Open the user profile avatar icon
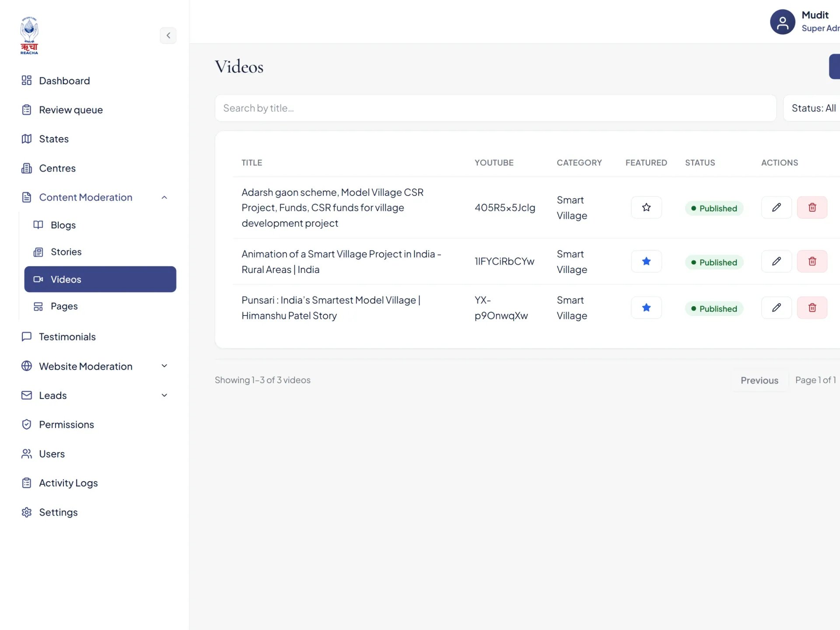The image size is (840, 630). [x=783, y=22]
